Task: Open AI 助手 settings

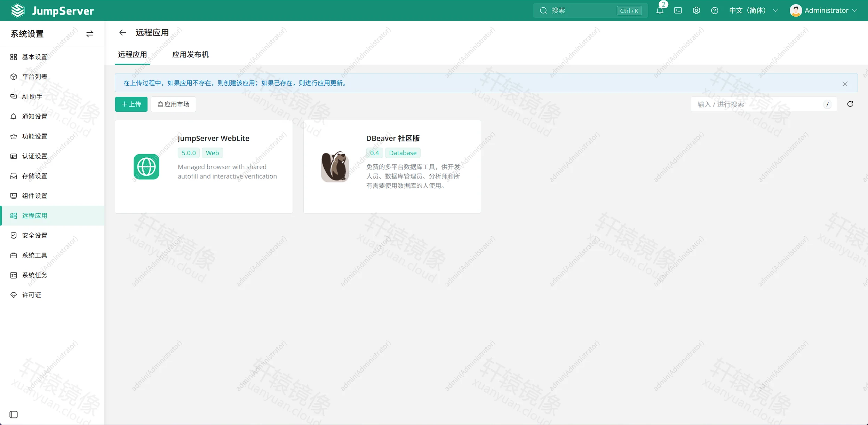Action: tap(52, 96)
